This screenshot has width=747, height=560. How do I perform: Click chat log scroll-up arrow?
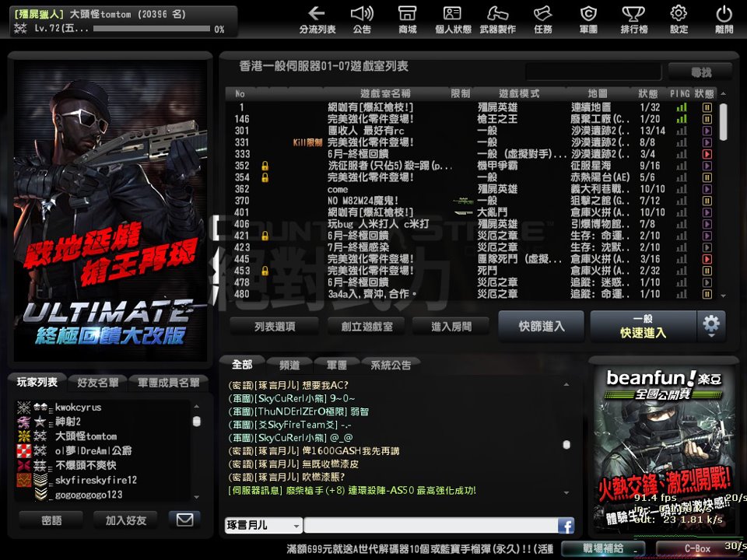click(x=566, y=384)
